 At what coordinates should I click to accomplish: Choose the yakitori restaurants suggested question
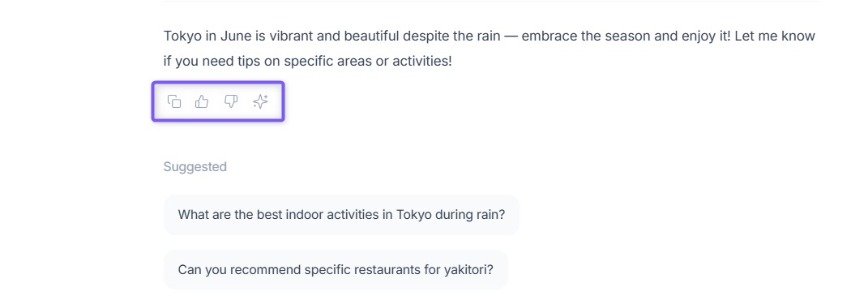(336, 269)
